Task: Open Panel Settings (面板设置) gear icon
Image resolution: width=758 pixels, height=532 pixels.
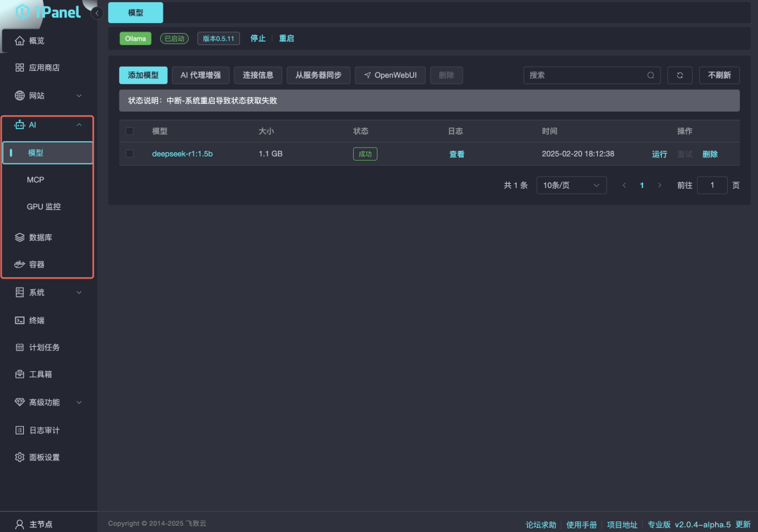Action: 20,458
